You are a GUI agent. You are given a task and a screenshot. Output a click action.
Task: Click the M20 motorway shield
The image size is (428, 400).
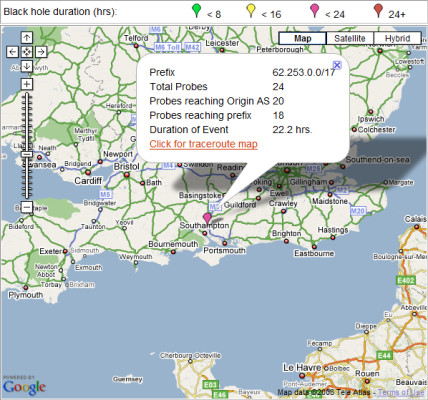tap(358, 211)
